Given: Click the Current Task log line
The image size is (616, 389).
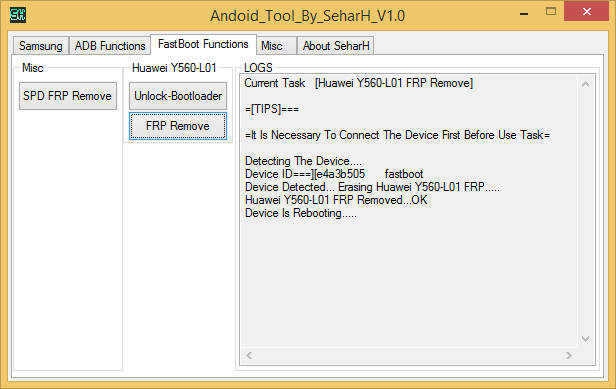Looking at the screenshot, I should tap(359, 83).
